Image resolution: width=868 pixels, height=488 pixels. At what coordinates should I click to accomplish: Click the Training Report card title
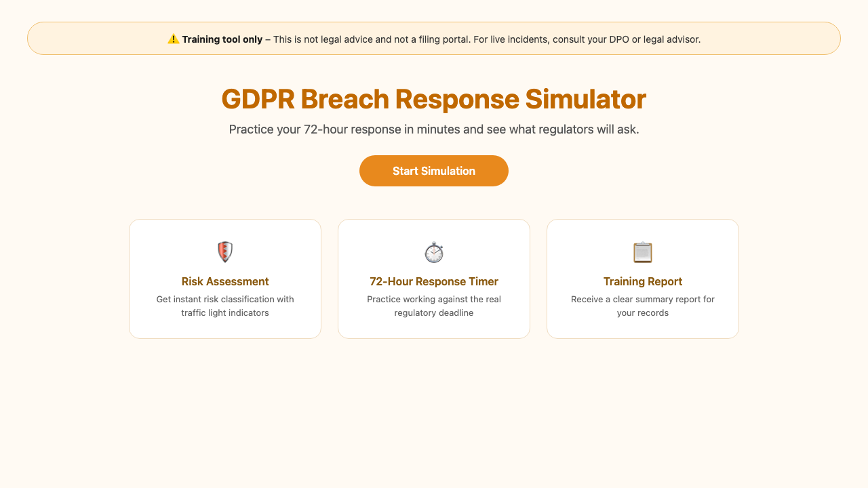click(642, 281)
